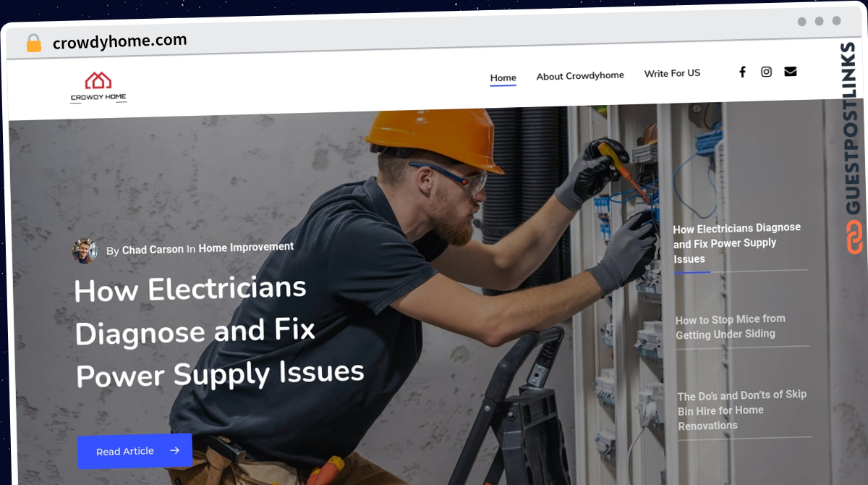Open the Instagram icon link
This screenshot has height=485, width=868.
coord(766,72)
